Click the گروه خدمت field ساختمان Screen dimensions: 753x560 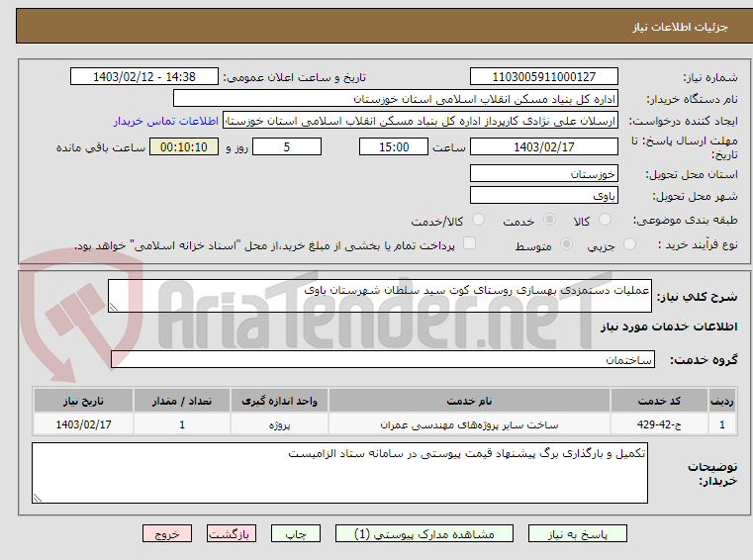pos(383,360)
